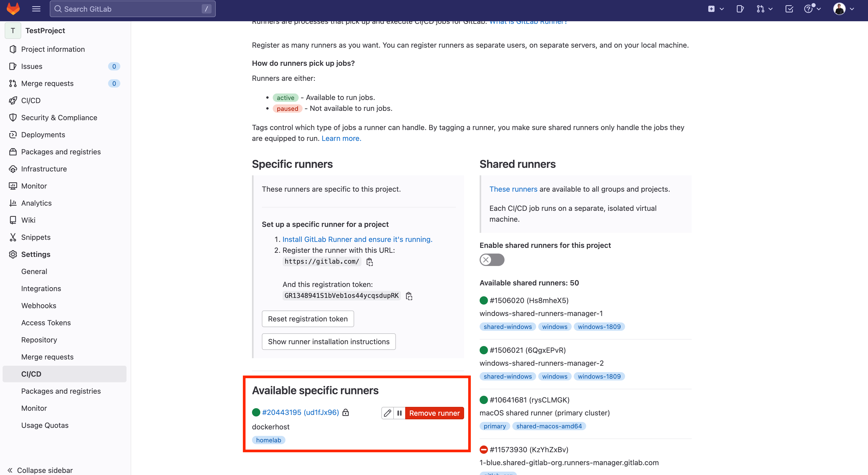This screenshot has height=475, width=868.
Task: Open the merge requests top bar dropdown
Action: point(764,9)
